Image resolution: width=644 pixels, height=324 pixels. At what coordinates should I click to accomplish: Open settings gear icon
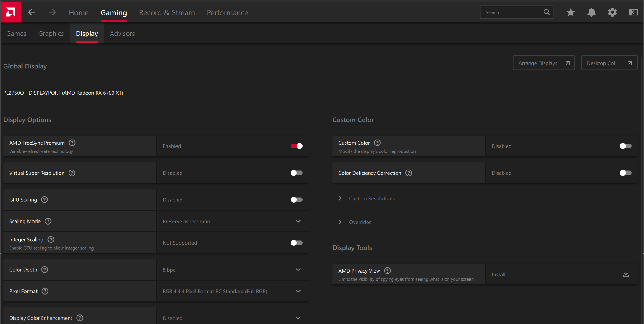612,12
